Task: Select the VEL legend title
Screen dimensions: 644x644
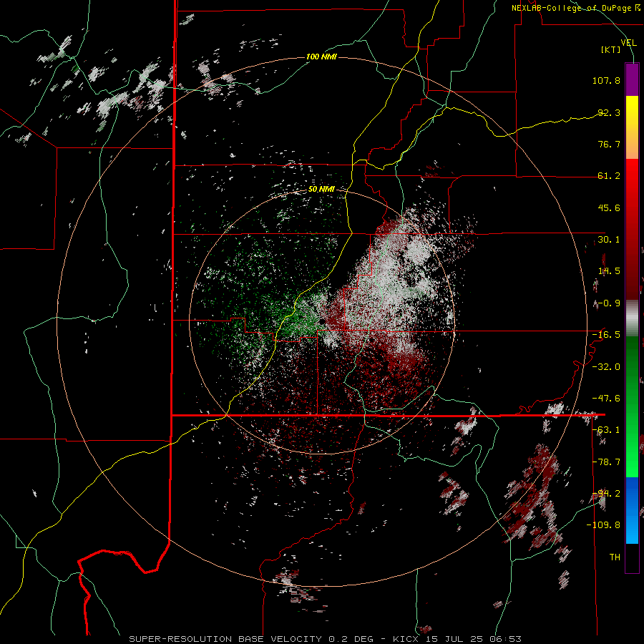Action: pos(628,43)
